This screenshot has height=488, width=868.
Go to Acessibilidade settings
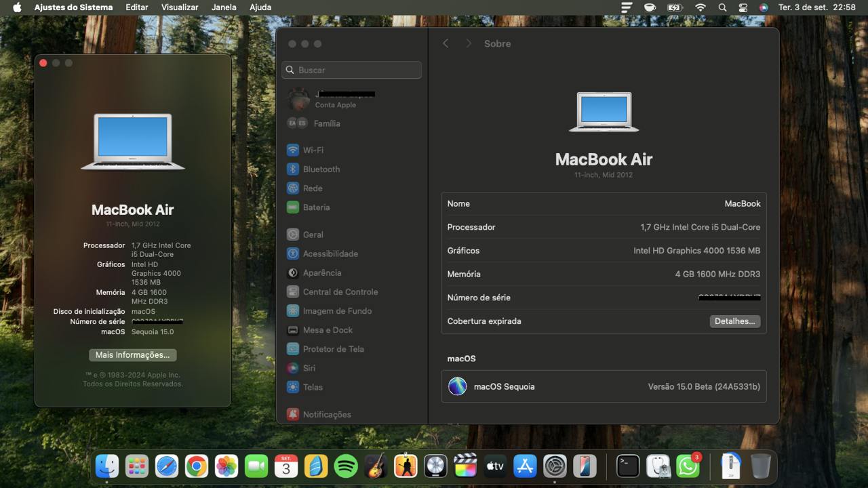click(x=330, y=253)
